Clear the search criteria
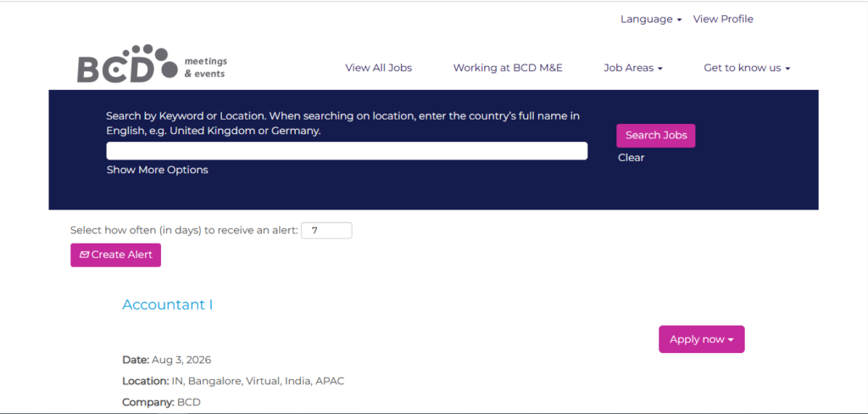Viewport: 868px width, 414px height. coord(631,158)
